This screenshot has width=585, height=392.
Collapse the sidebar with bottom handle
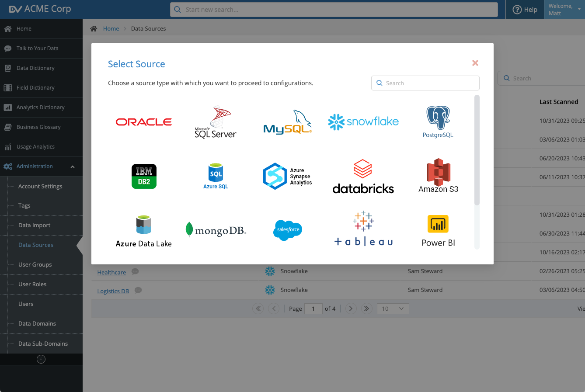pyautogui.click(x=41, y=359)
